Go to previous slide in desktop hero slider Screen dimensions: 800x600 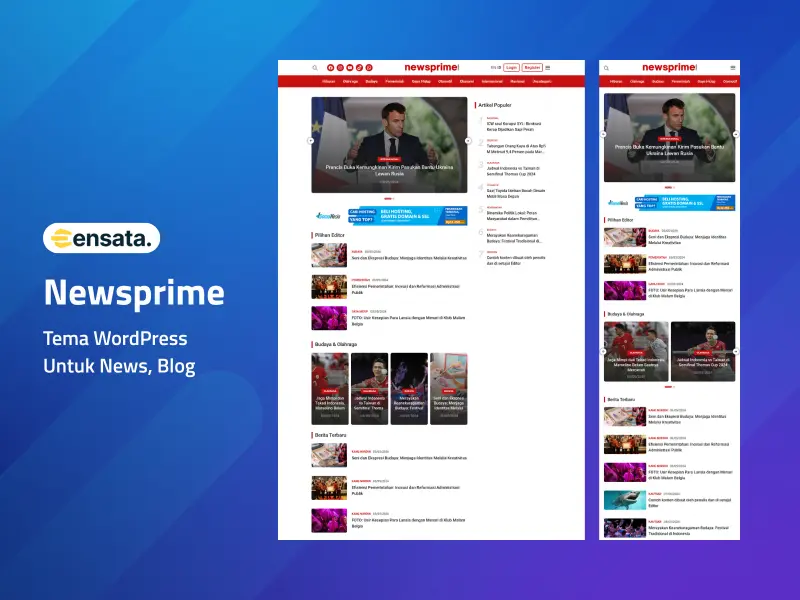click(311, 141)
